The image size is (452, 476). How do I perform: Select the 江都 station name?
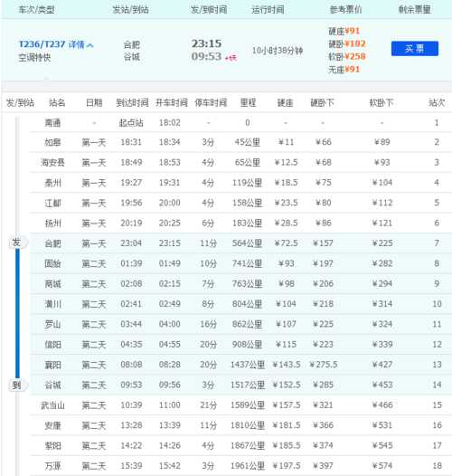tap(52, 203)
